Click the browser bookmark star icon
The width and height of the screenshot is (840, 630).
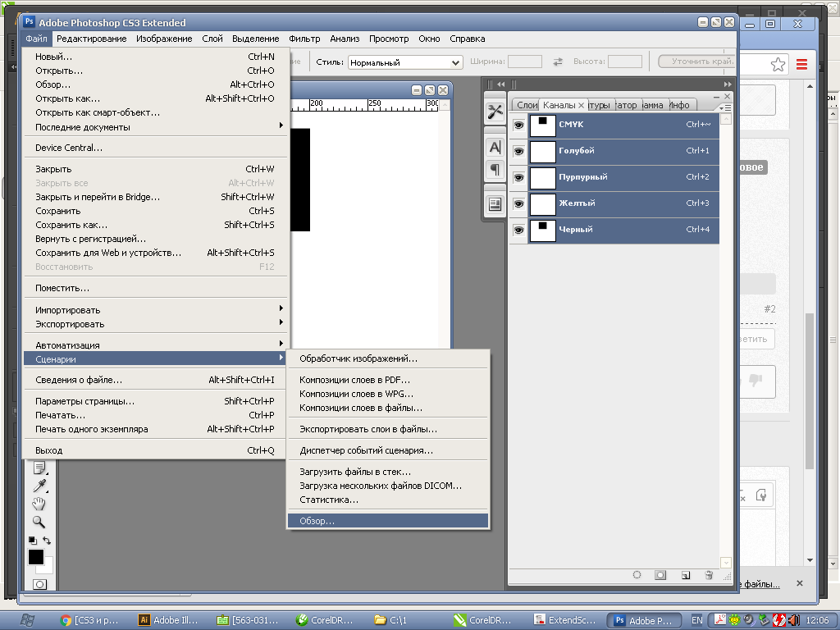778,65
